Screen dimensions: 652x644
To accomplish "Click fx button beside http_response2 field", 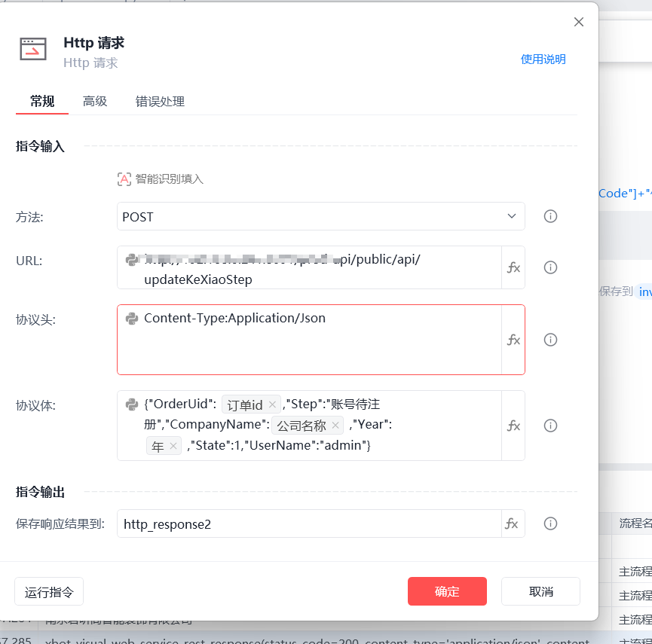I will click(x=512, y=523).
